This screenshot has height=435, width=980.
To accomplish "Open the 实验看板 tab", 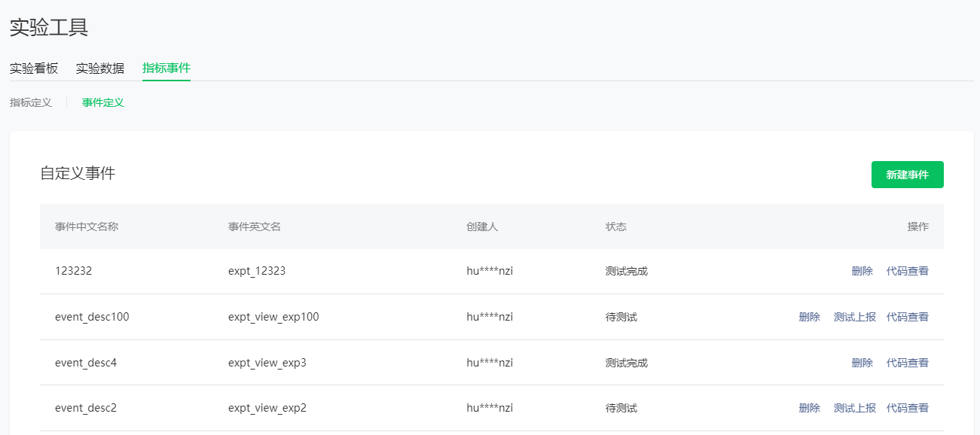I will (34, 68).
